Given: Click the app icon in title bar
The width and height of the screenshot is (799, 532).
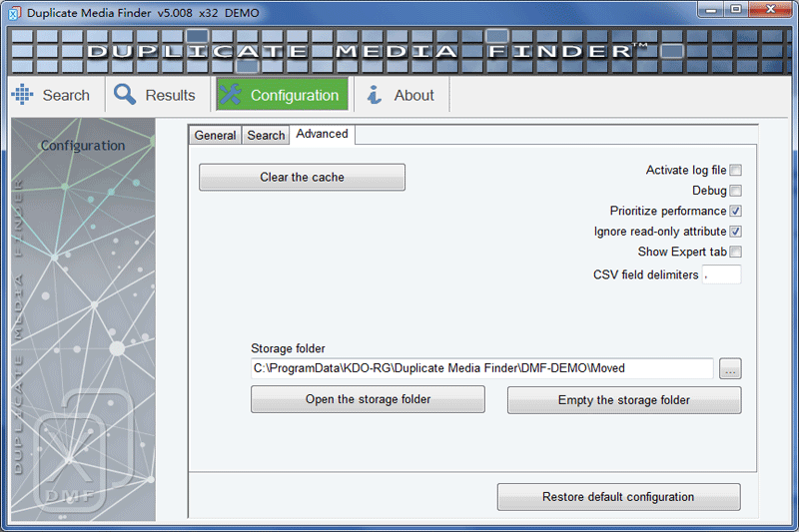Looking at the screenshot, I should point(14,13).
